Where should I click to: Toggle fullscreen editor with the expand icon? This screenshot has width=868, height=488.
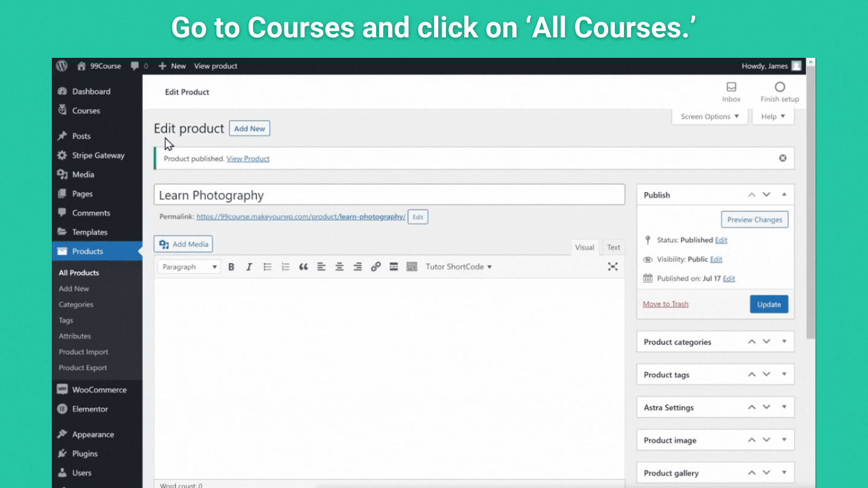[x=612, y=267]
